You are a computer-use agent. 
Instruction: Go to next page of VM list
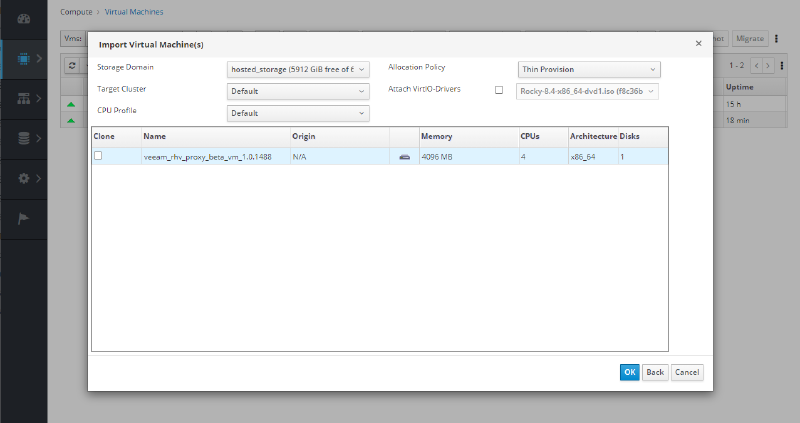click(767, 65)
